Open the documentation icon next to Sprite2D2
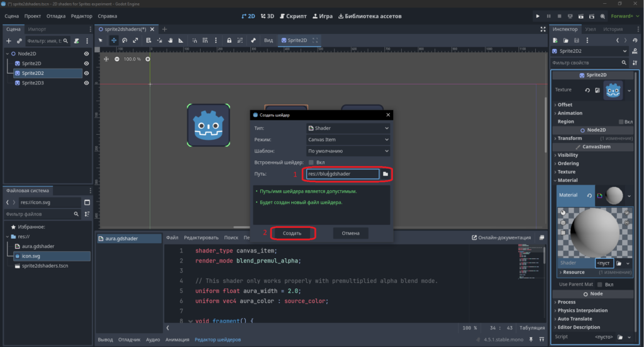The height and width of the screenshot is (347, 644). 635,52
